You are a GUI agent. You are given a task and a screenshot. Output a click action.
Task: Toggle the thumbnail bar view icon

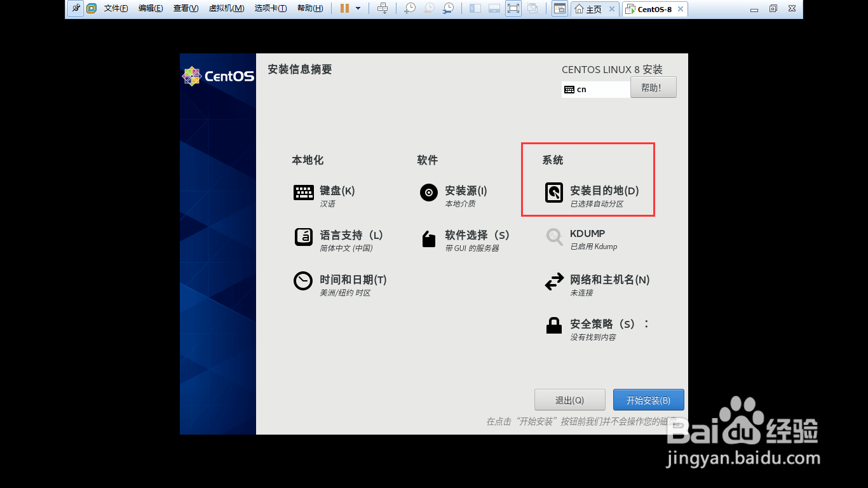coord(494,9)
